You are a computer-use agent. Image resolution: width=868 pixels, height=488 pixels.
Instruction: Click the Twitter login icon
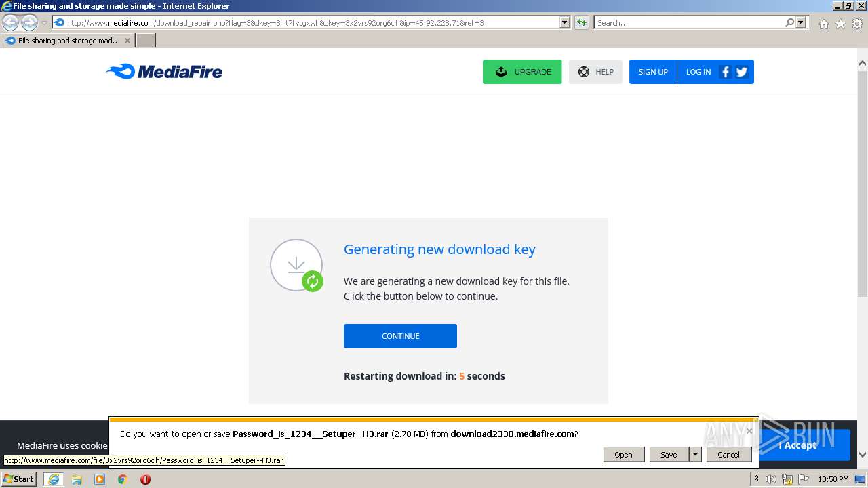[742, 72]
